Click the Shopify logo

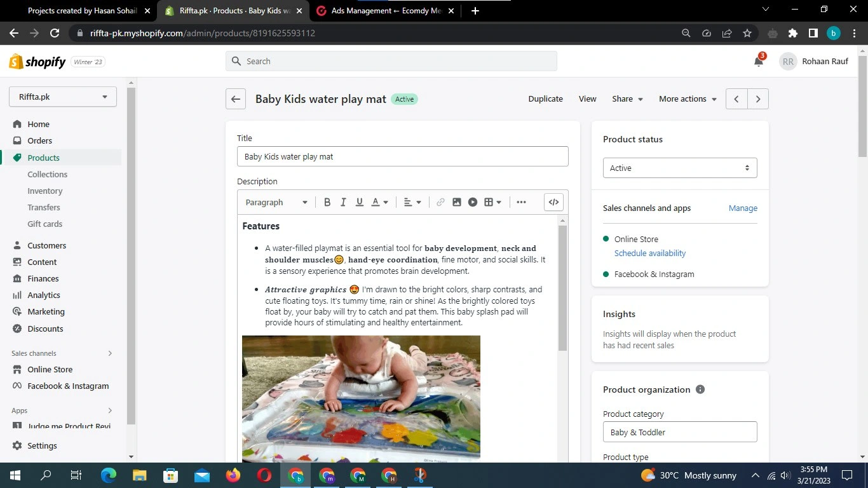[37, 62]
